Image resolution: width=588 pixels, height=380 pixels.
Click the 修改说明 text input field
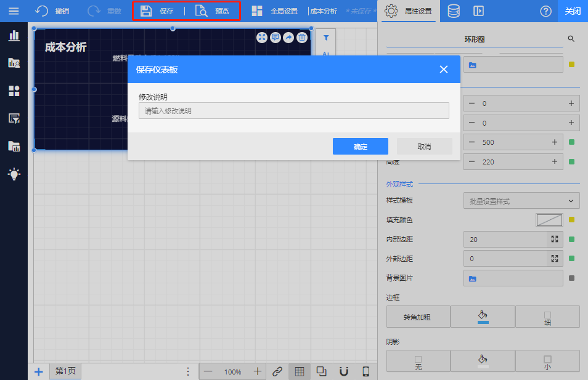pyautogui.click(x=293, y=111)
